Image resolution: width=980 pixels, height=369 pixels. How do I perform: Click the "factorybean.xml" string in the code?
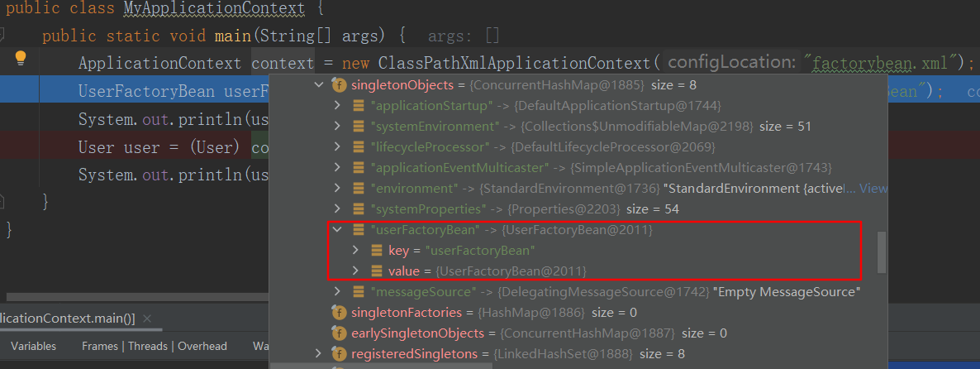point(882,63)
